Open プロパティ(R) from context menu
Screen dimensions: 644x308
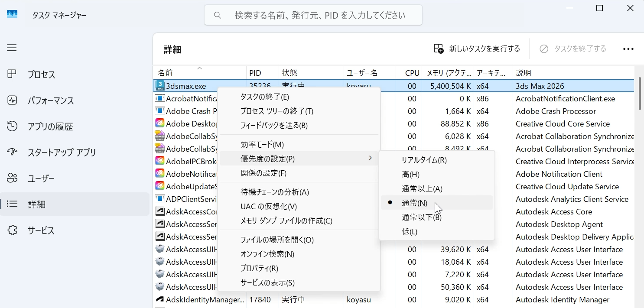(299, 269)
